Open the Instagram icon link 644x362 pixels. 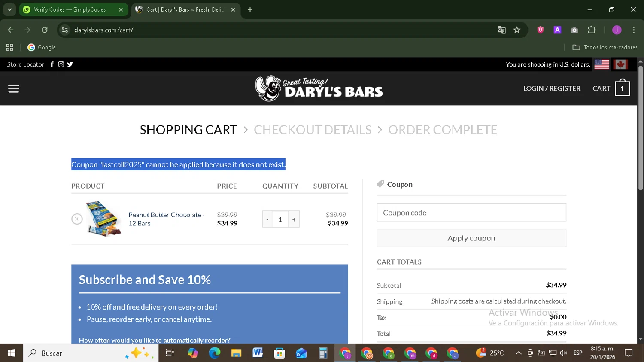[x=61, y=64]
